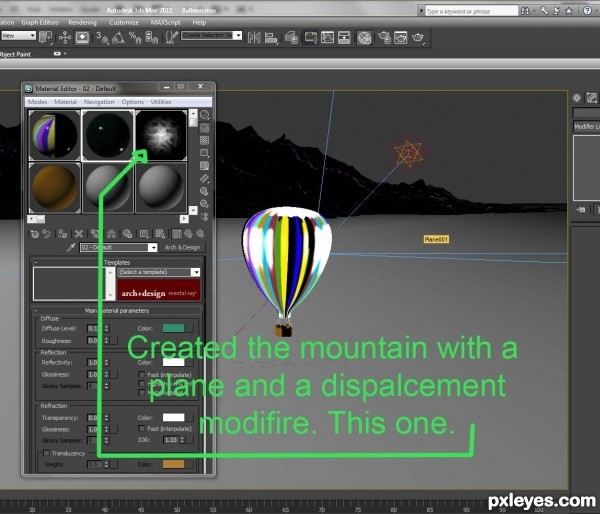Enable reflection Fast (interpolate) checkbox
Image resolution: width=600 pixels, height=514 pixels.
point(142,375)
